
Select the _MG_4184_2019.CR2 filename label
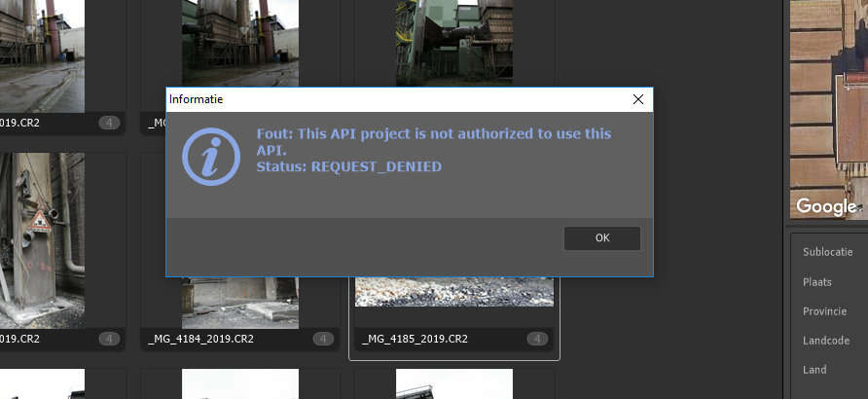[x=201, y=339]
